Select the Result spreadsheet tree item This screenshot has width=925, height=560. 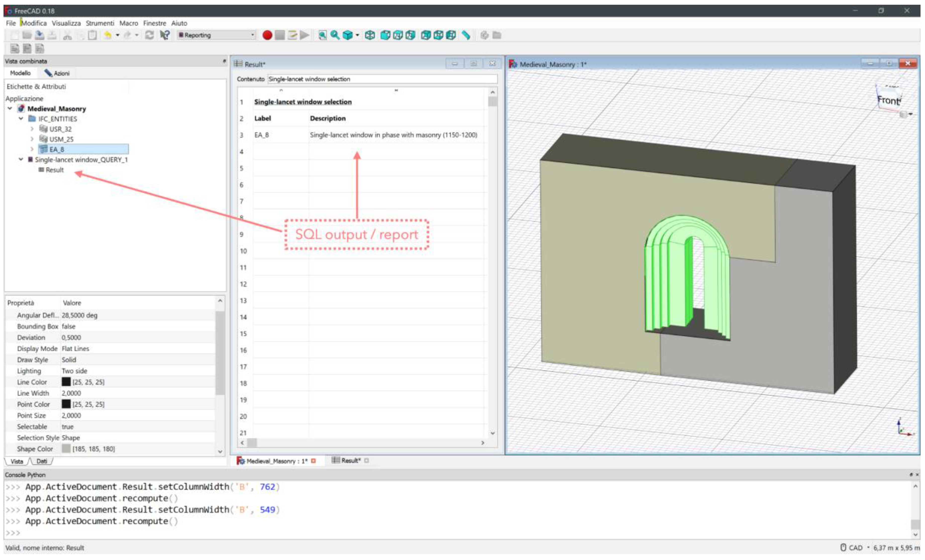click(54, 170)
